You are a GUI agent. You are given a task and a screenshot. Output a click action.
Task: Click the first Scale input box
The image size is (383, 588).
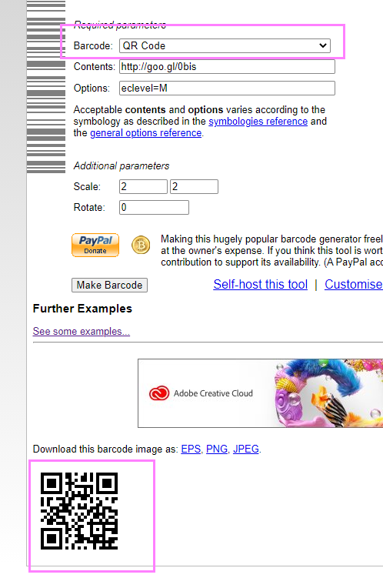click(143, 186)
